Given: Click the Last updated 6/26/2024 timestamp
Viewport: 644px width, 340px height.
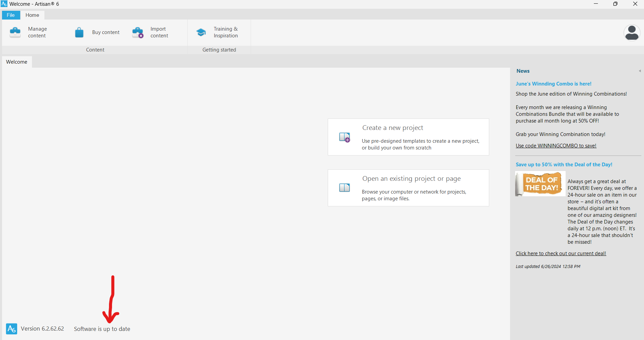Looking at the screenshot, I should pos(548,266).
